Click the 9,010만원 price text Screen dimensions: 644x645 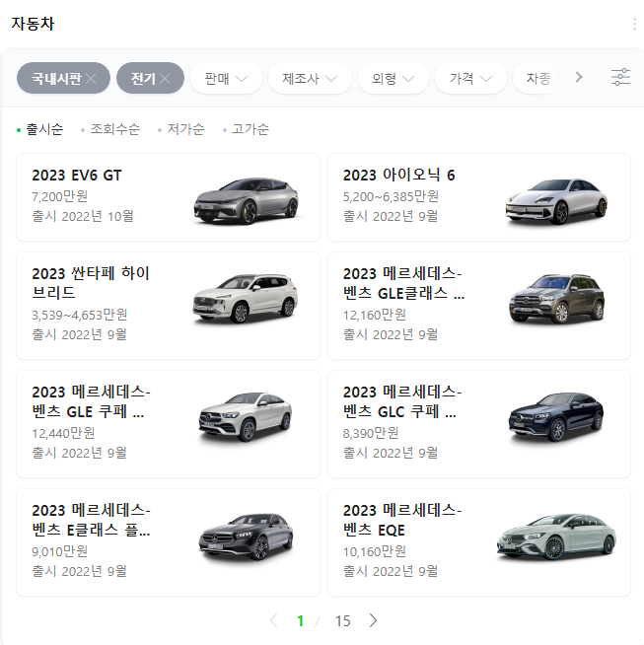pyautogui.click(x=60, y=551)
